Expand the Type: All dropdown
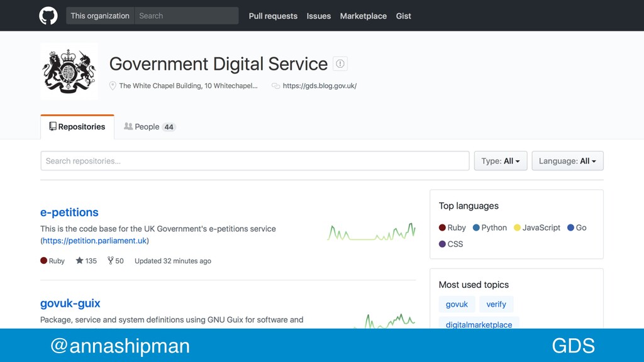The height and width of the screenshot is (362, 644). click(501, 161)
